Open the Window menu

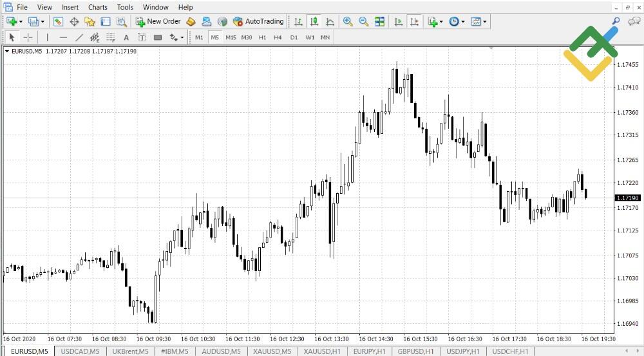pyautogui.click(x=156, y=7)
